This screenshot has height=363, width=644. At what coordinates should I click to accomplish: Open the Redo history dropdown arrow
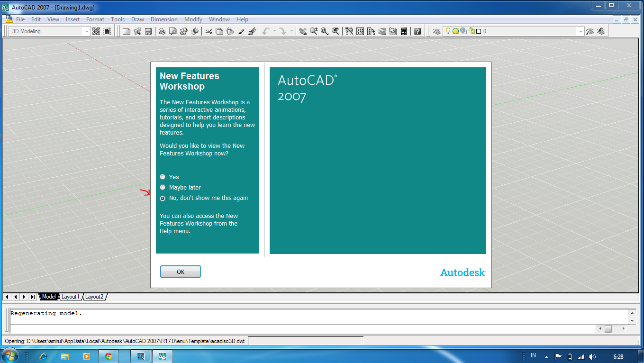pos(291,31)
